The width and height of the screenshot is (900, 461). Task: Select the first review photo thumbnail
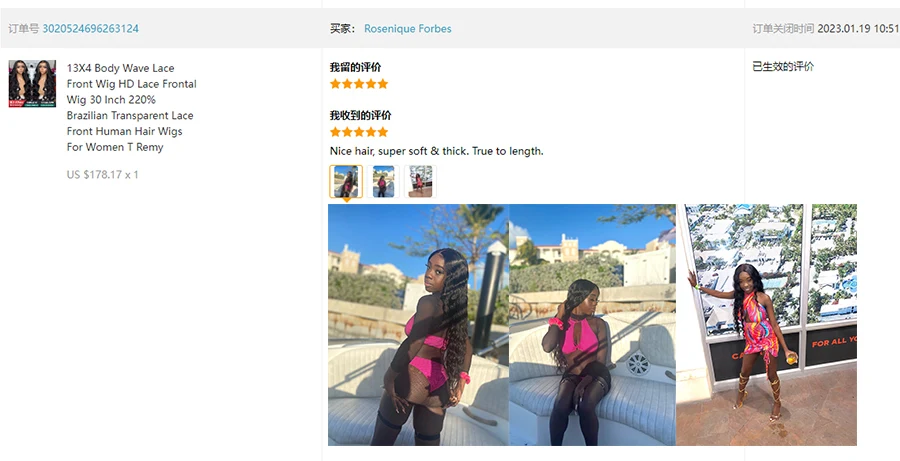pos(346,181)
